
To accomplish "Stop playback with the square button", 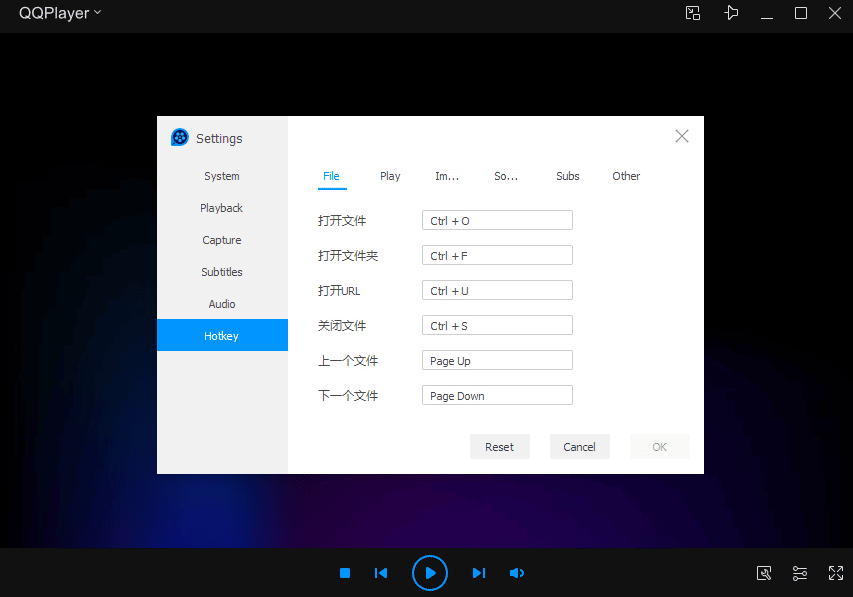I will pos(345,573).
